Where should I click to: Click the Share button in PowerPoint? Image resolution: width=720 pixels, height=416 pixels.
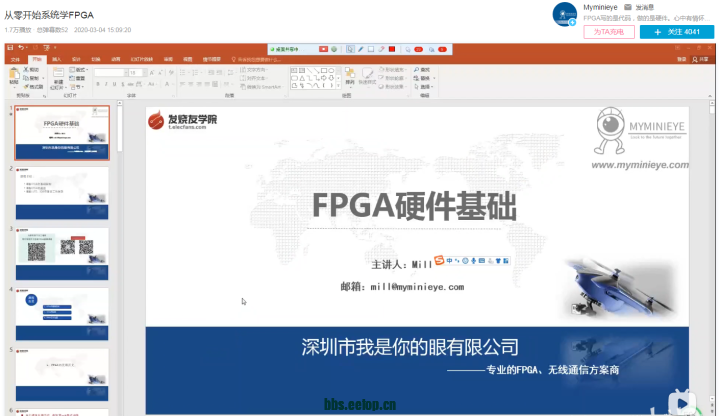click(701, 60)
